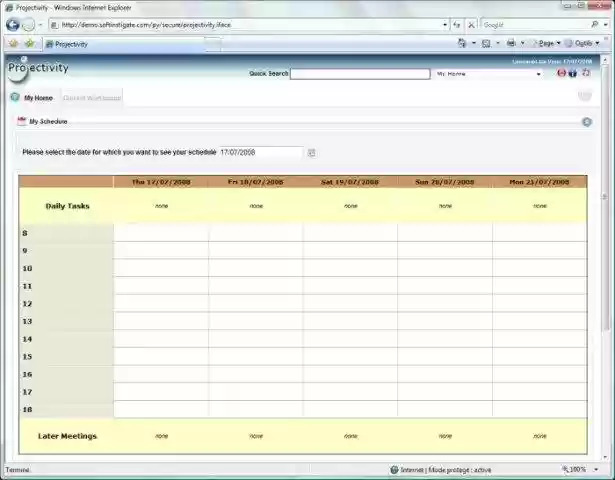Click the hour 8 row label

25,233
